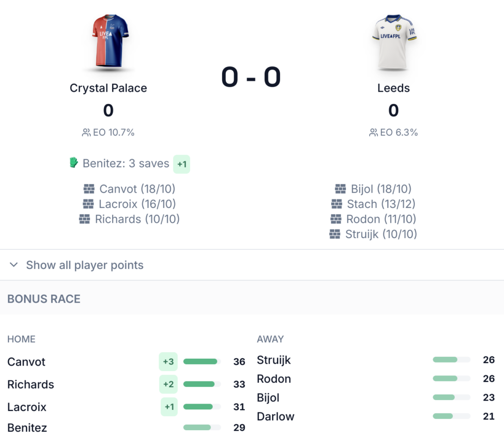Click Canvot's green bonus progress bar
Viewport: 504px width, 440px height.
coord(201,362)
